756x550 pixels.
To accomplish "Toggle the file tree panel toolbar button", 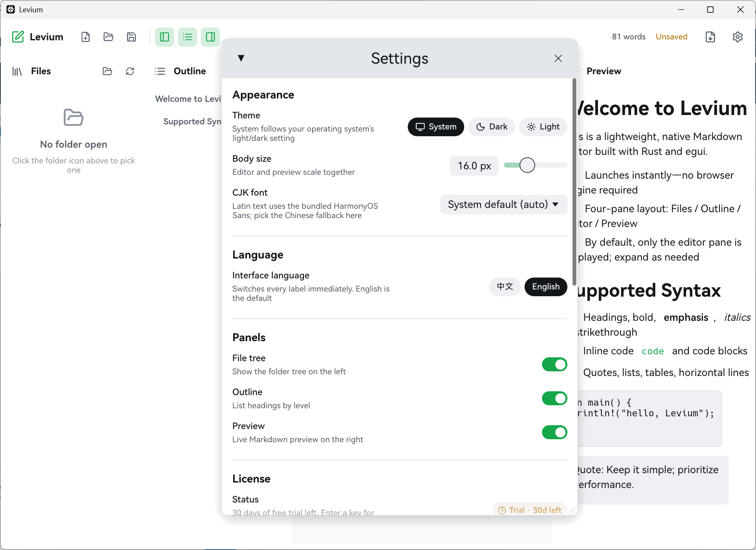I will [164, 37].
